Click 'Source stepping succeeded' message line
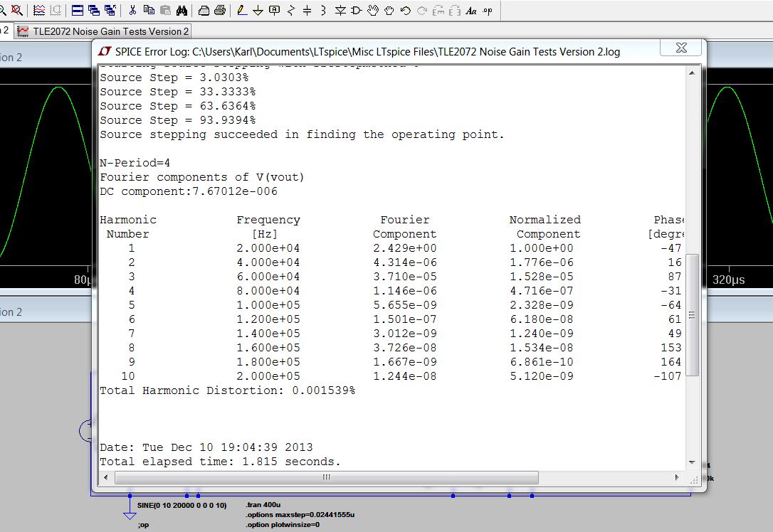773x532 pixels. (x=302, y=134)
